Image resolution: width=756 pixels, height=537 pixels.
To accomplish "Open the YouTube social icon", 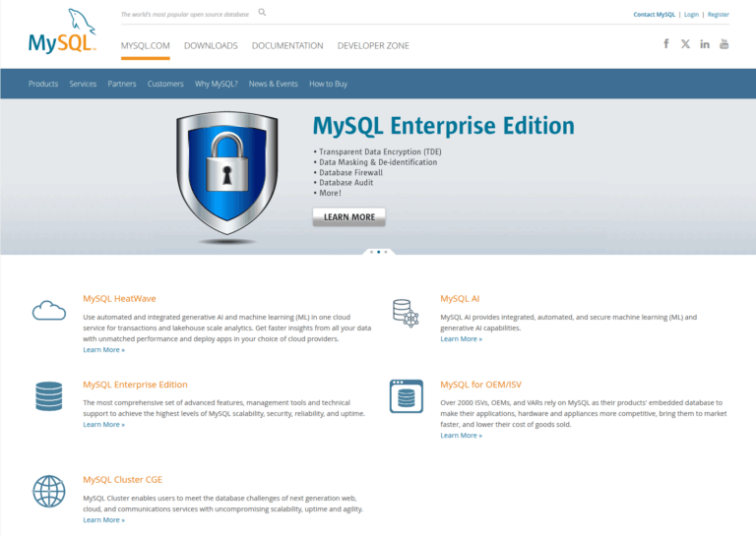I will tap(724, 44).
